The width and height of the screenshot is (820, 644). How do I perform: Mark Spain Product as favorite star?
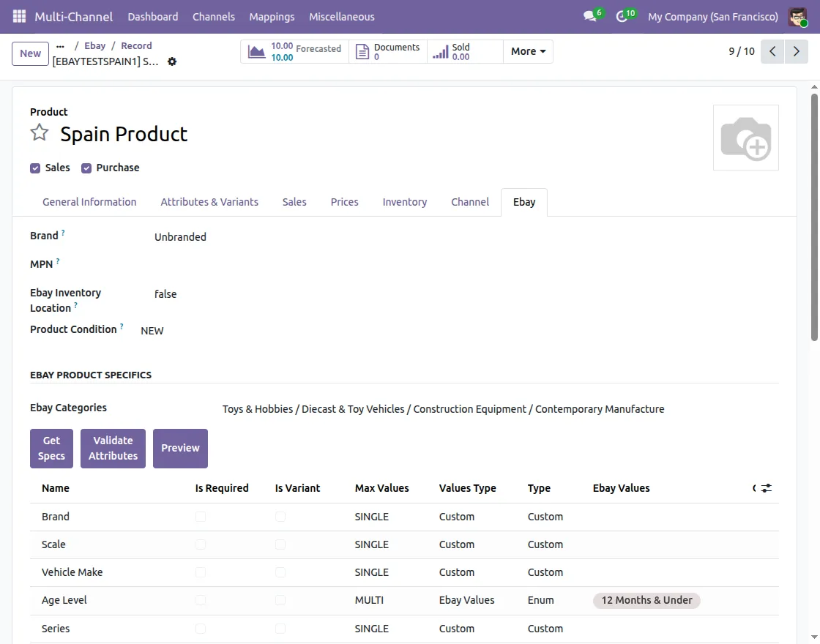[x=40, y=132]
